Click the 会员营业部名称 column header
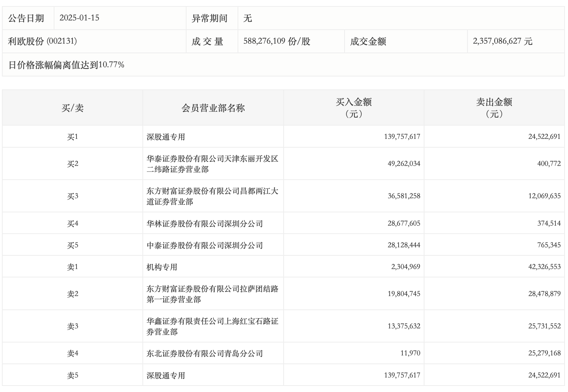Image resolution: width=568 pixels, height=392 pixels. 213,108
